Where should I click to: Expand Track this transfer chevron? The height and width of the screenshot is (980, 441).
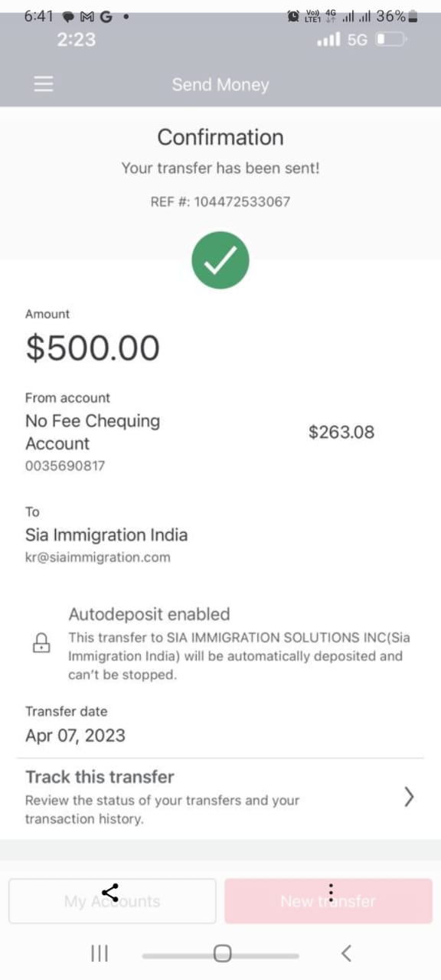tap(409, 797)
